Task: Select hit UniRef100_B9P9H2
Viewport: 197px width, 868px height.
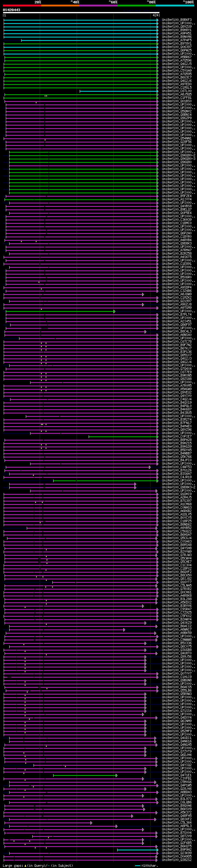Action: [176, 850]
